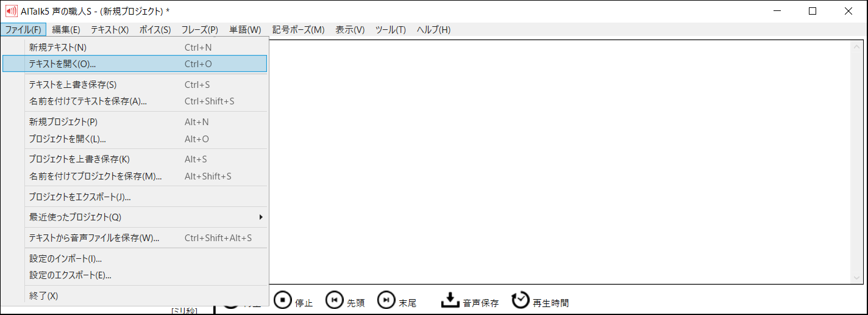Click the text area scrollbar down arrow
Screen dimensions: 868x315
click(x=857, y=278)
